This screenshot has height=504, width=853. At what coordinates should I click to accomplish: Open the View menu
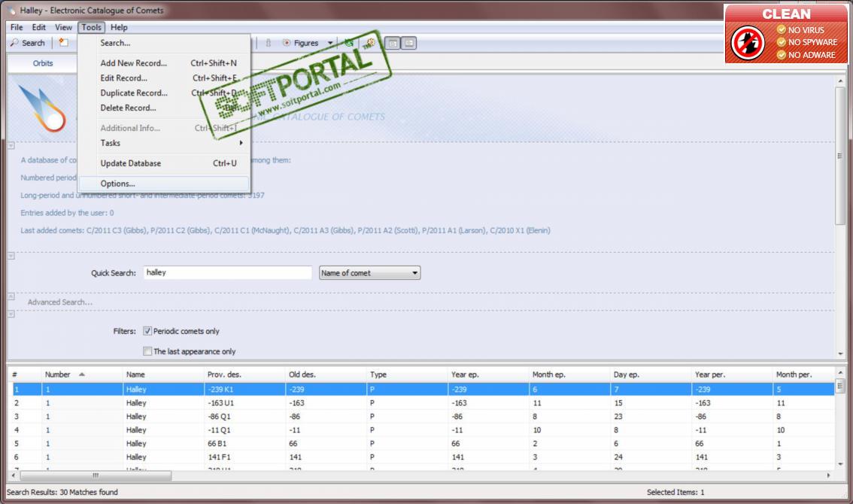click(63, 27)
